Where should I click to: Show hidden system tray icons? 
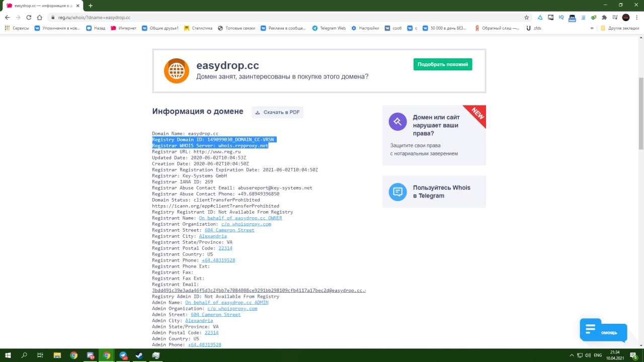click(572, 355)
